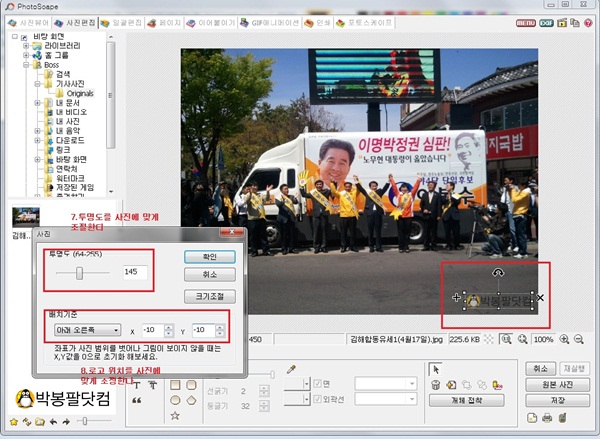Click the MENU icon at top right
Viewport: 600px width, 439px height.
525,21
